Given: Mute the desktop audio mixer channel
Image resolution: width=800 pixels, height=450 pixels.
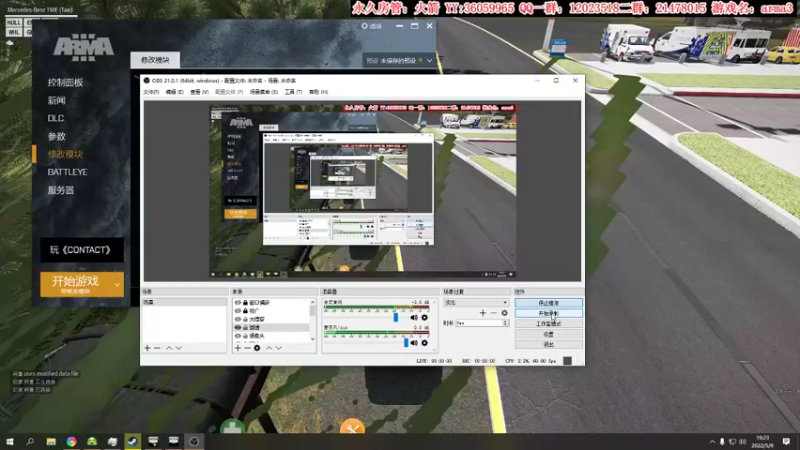Looking at the screenshot, I should tap(414, 317).
